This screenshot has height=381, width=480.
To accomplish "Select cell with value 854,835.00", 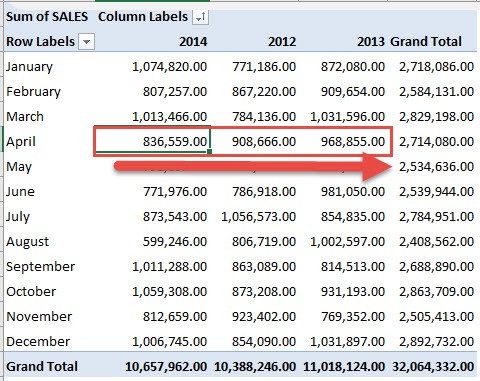I will pyautogui.click(x=353, y=217).
